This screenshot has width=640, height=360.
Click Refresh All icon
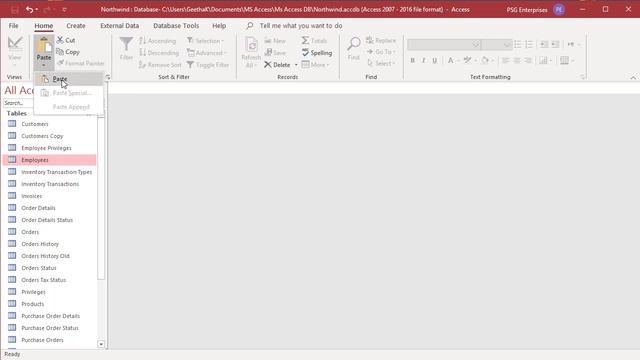pos(251,45)
